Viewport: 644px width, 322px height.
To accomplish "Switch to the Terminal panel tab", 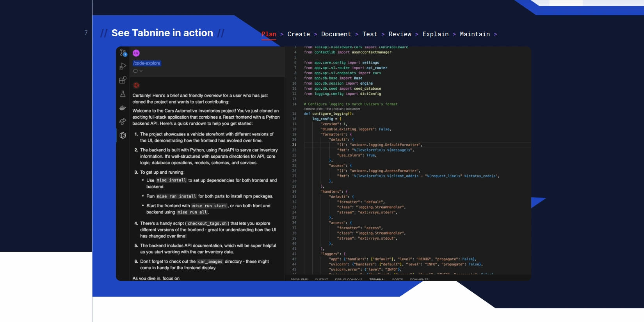I will 377,279.
